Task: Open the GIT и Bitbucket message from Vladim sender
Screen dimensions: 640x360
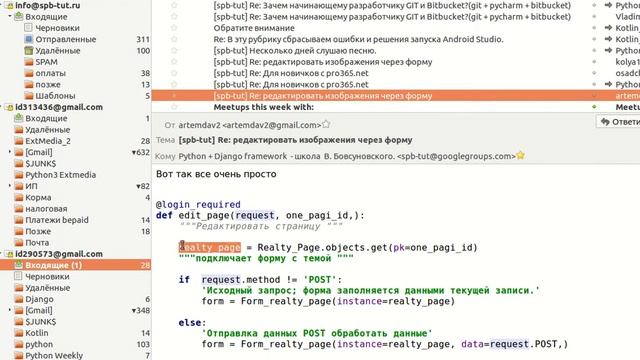Action: click(392, 17)
